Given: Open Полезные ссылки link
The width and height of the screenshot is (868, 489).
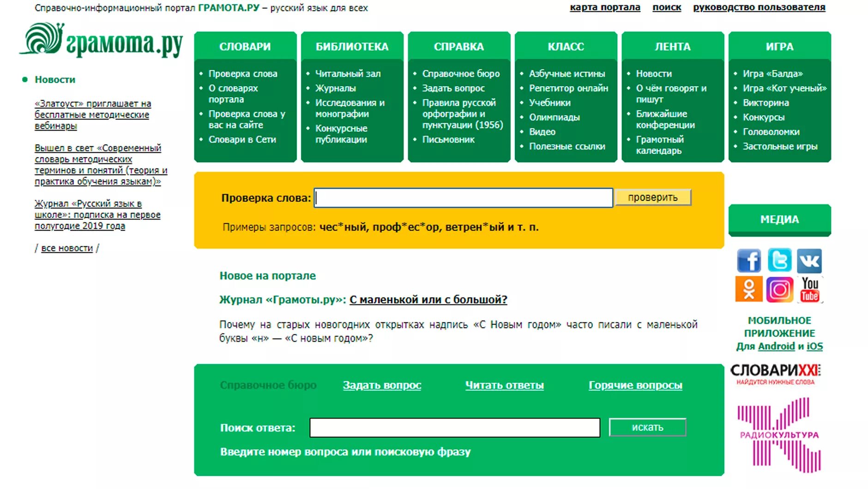Looking at the screenshot, I should click(567, 146).
